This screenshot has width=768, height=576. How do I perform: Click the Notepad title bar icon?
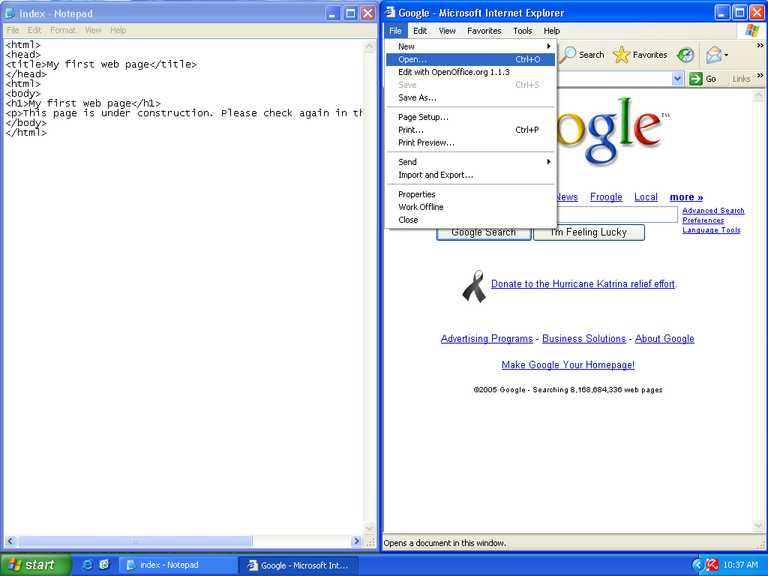[10, 13]
